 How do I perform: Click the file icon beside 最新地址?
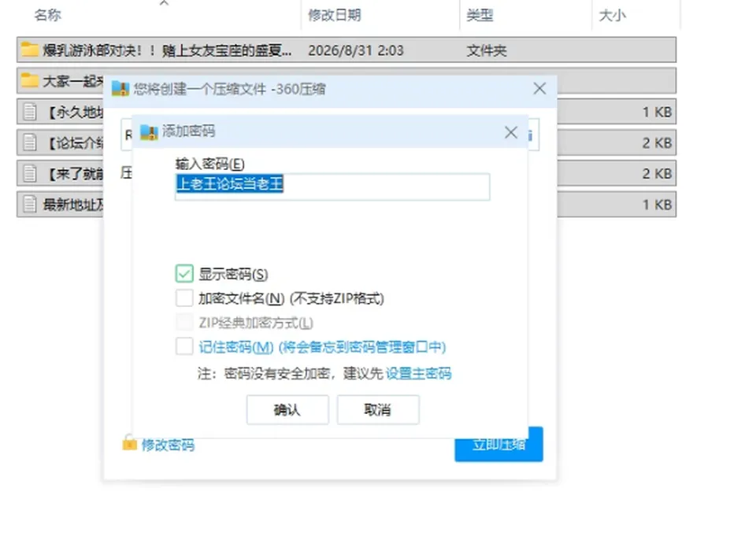click(x=30, y=204)
